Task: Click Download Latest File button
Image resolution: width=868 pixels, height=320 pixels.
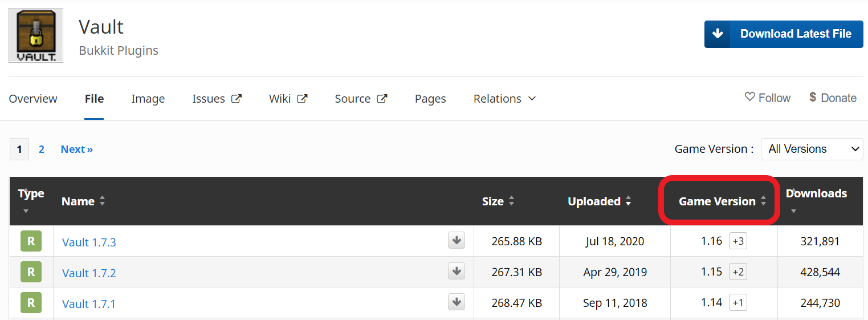Action: pos(784,34)
